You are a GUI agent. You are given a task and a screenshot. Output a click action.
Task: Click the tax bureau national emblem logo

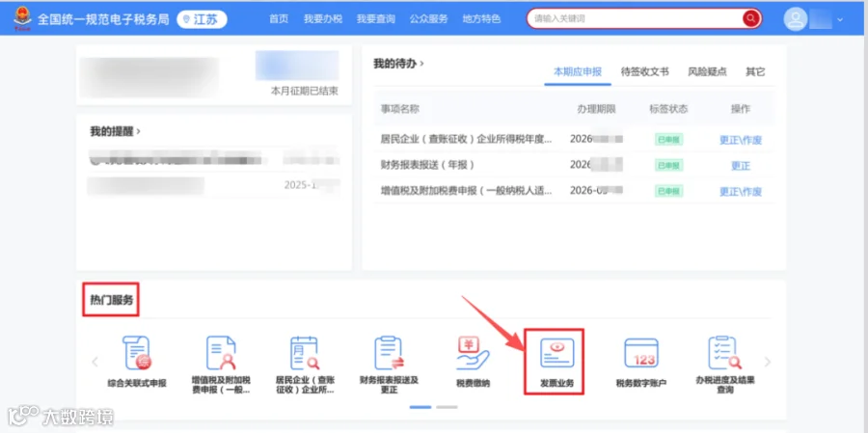pyautogui.click(x=23, y=18)
